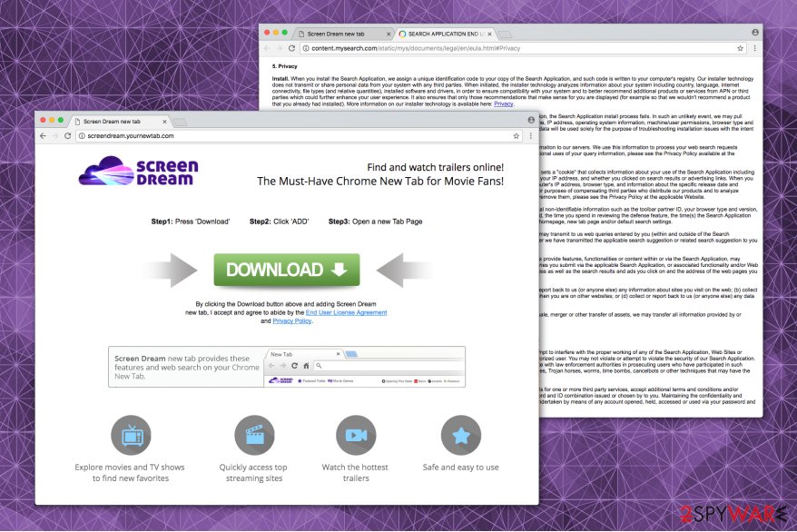
Task: Go forward in front Screen Dream window
Action: click(x=54, y=135)
